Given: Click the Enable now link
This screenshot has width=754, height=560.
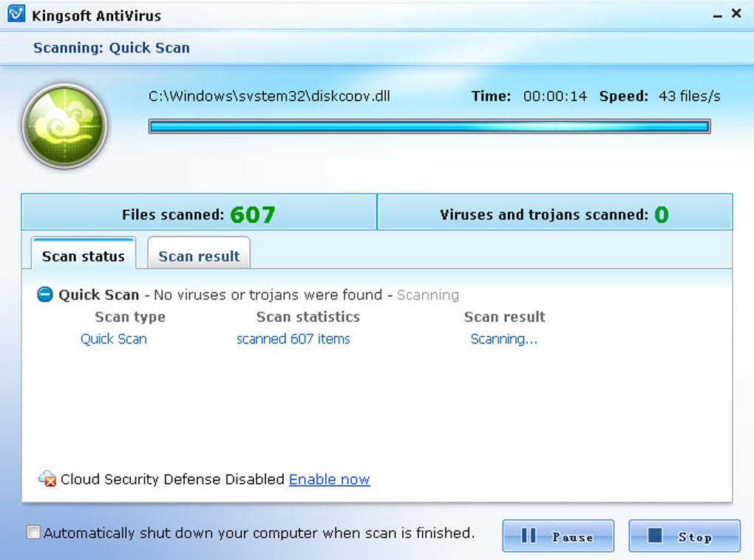Looking at the screenshot, I should click(x=330, y=479).
